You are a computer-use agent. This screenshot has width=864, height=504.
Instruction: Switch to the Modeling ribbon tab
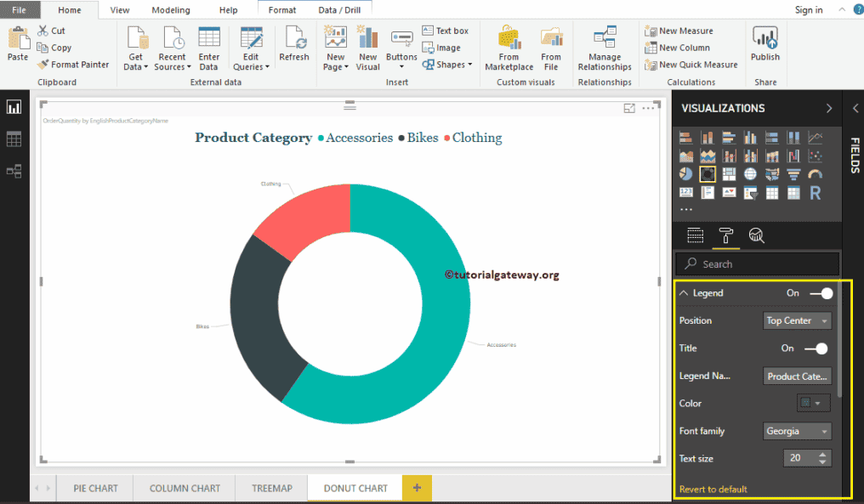click(170, 10)
